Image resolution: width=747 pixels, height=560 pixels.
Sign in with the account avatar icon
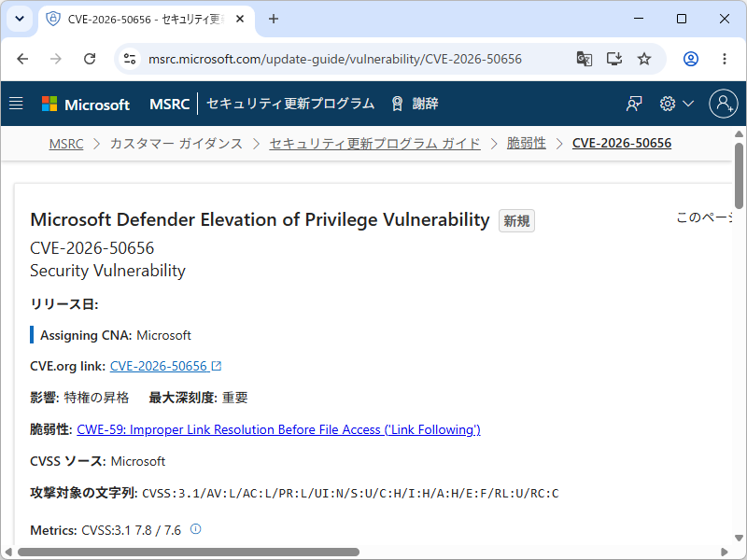[x=724, y=104]
